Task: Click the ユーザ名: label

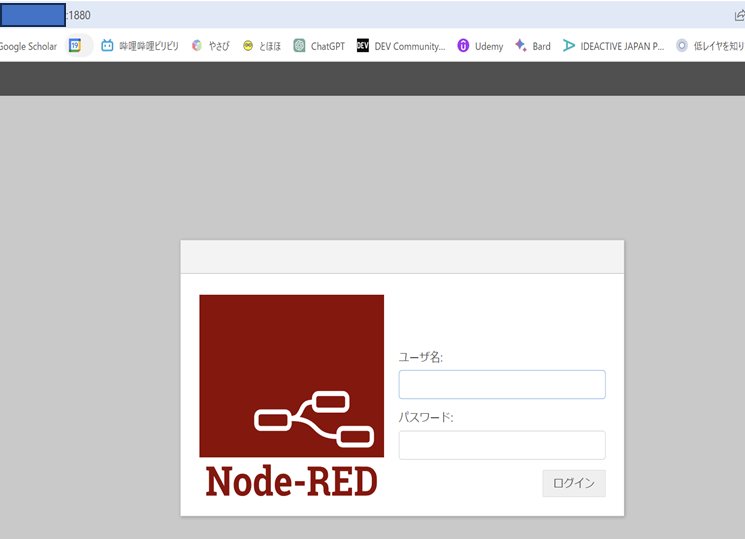Action: pyautogui.click(x=420, y=357)
